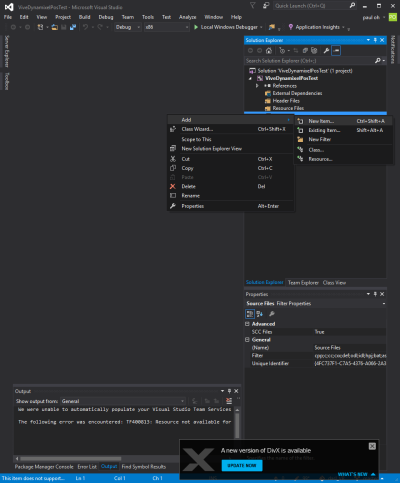Toggle Output panel auto-hide pin
The image size is (400, 483).
tap(229, 391)
